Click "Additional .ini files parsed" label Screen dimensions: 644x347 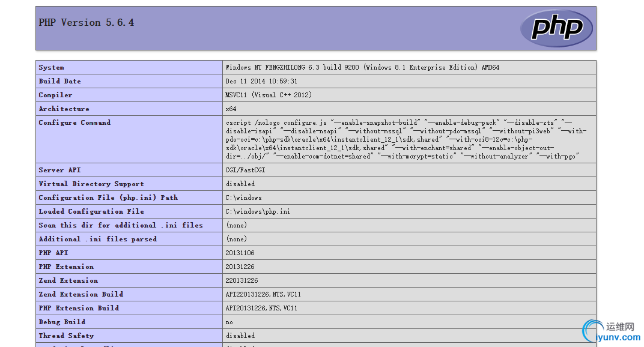(98, 239)
